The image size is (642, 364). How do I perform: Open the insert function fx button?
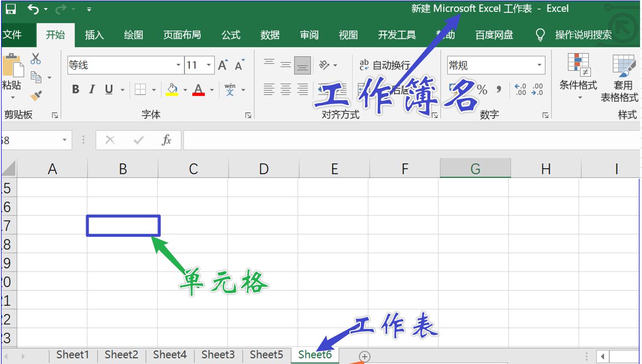click(166, 140)
